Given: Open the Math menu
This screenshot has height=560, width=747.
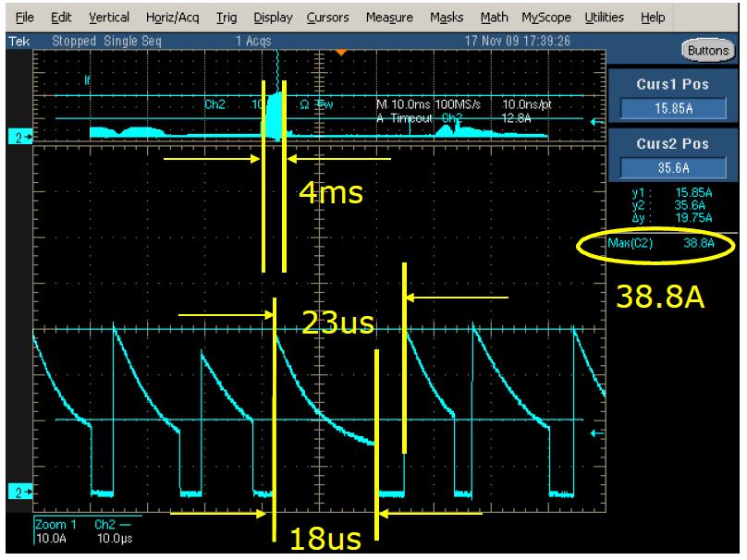Looking at the screenshot, I should click(x=493, y=18).
